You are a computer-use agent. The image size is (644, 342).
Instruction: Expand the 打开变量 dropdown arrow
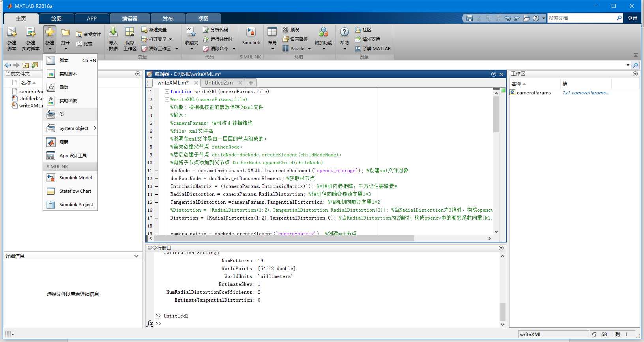pyautogui.click(x=170, y=39)
